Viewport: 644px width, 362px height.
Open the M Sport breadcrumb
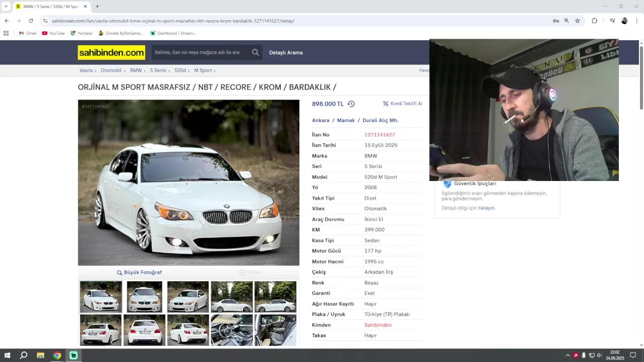coord(203,70)
